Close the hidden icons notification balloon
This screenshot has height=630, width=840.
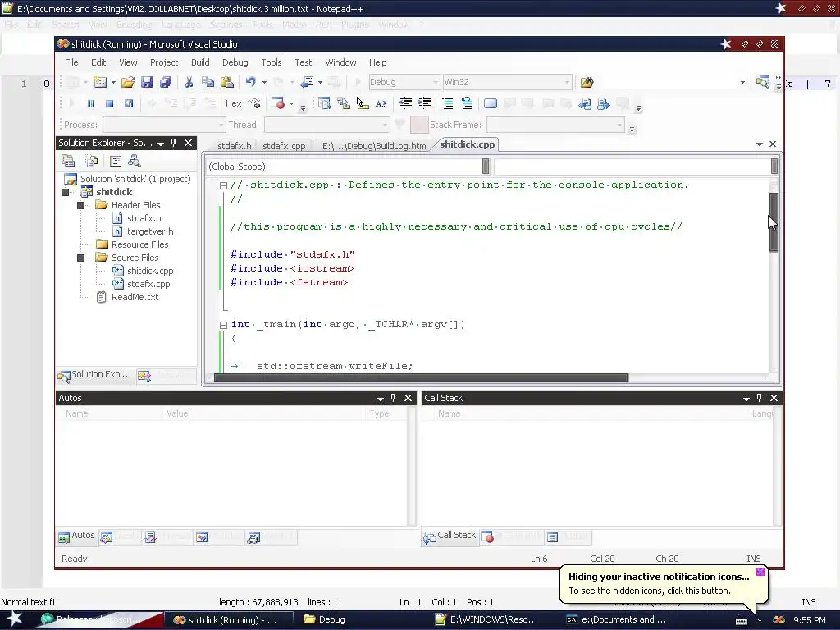pyautogui.click(x=760, y=572)
